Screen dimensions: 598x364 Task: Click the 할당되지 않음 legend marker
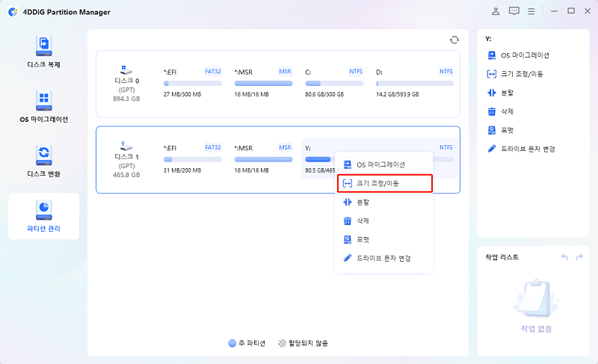coord(282,343)
